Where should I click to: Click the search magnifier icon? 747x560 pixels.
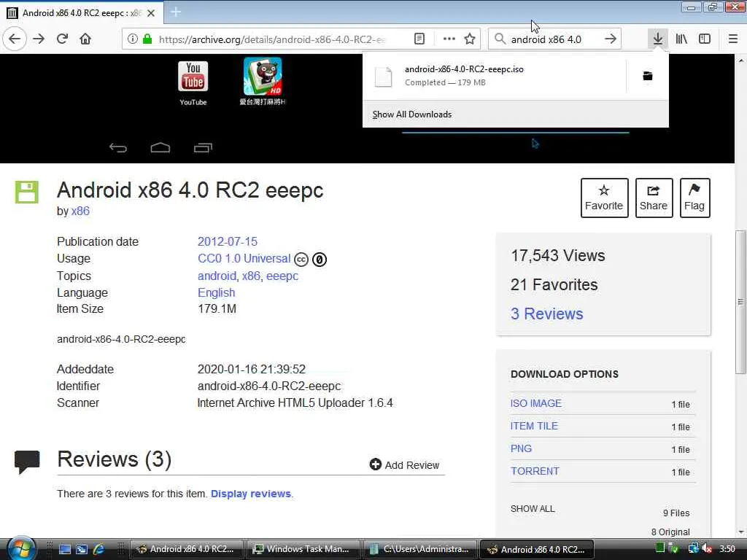click(500, 39)
